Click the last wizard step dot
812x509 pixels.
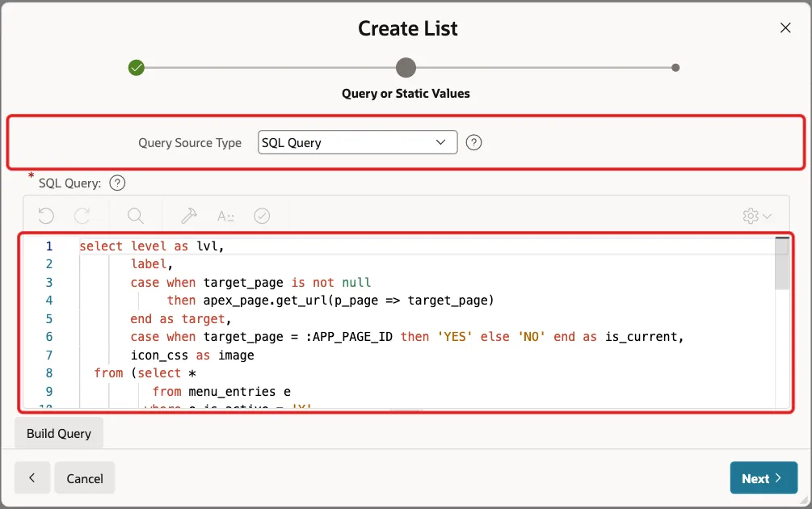pos(675,68)
